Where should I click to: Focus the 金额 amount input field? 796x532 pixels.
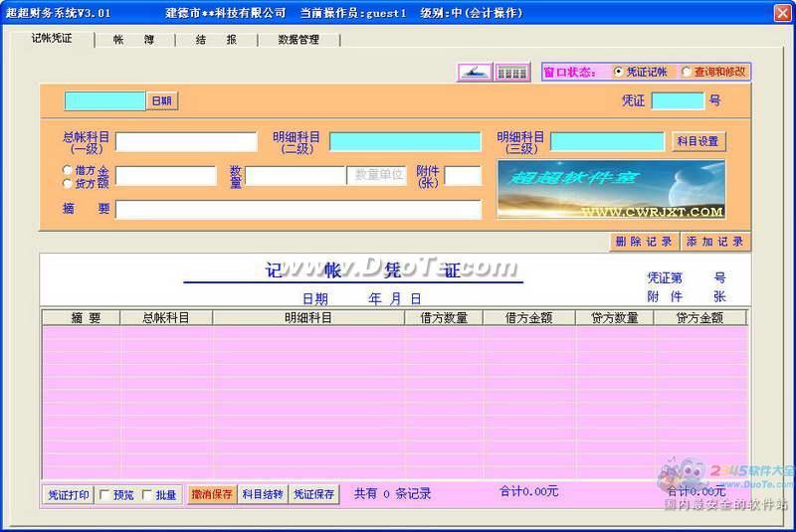tap(166, 176)
